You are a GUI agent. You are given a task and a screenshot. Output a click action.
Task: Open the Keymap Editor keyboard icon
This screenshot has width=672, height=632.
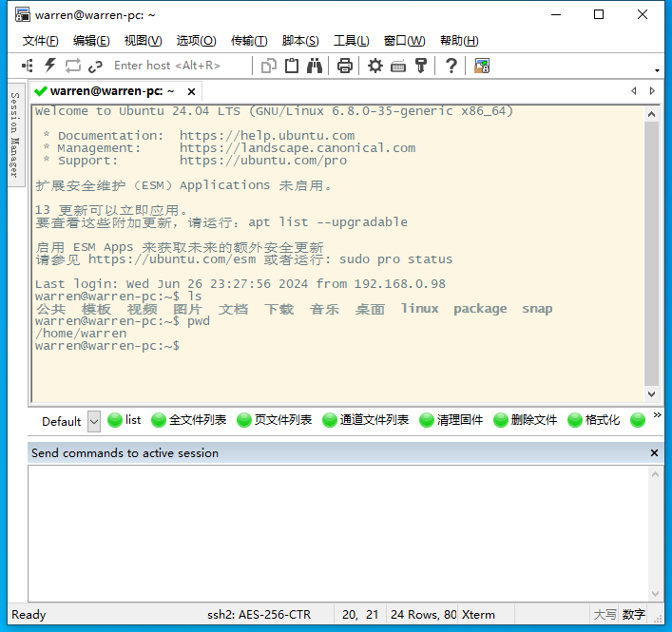tap(398, 67)
